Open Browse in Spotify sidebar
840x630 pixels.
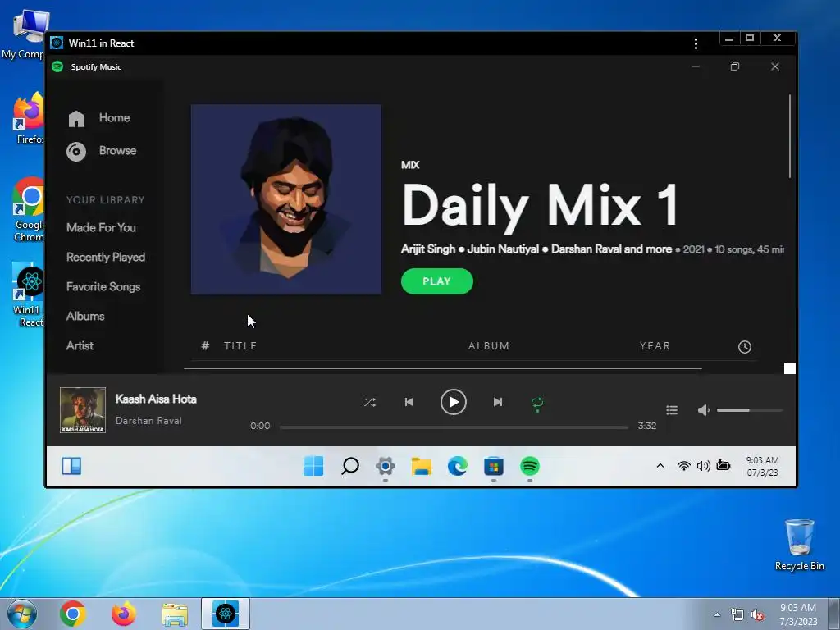click(x=117, y=151)
